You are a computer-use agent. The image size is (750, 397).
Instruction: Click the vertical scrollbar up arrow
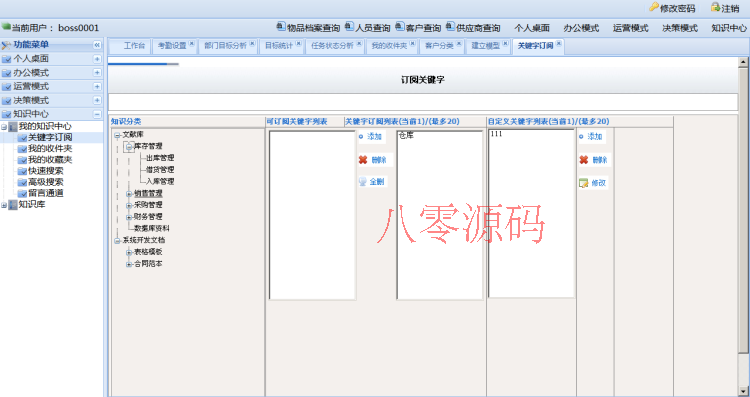coord(743,62)
